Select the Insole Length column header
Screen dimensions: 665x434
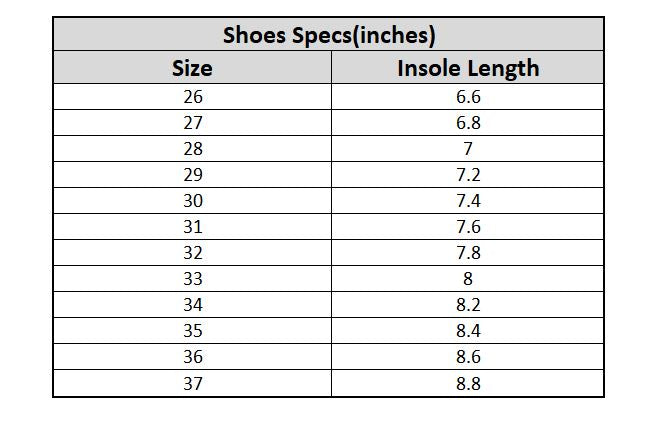(x=467, y=67)
